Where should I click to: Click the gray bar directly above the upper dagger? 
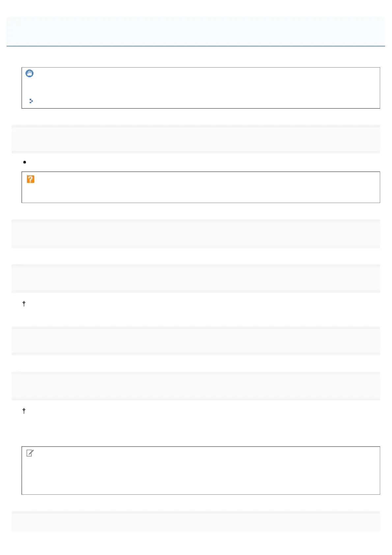[196, 278]
